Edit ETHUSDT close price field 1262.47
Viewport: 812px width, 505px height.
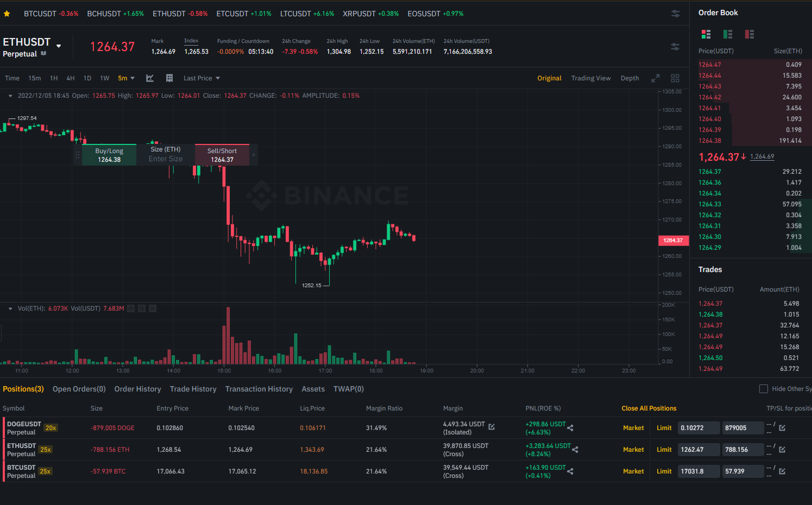698,450
